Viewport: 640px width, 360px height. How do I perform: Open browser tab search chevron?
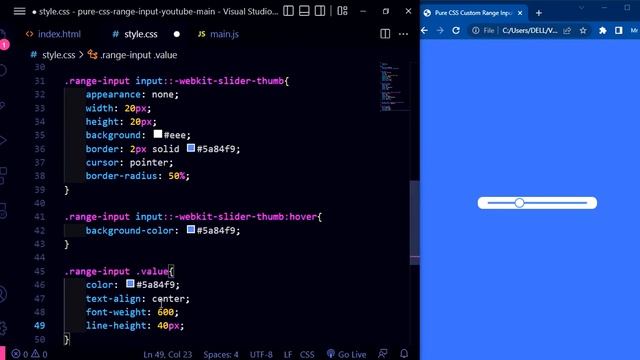point(582,8)
